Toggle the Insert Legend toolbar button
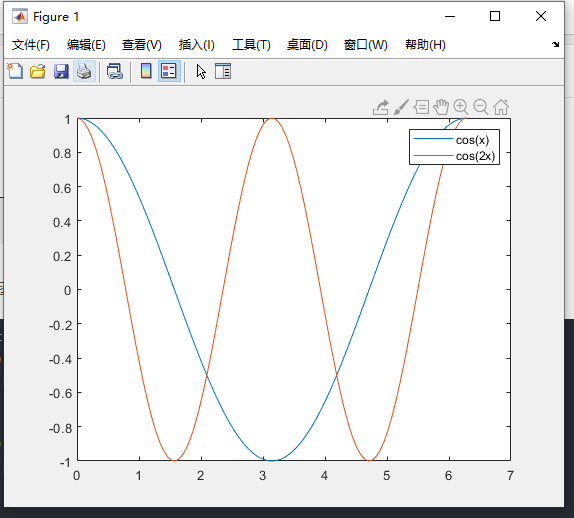The image size is (574, 518). (x=169, y=71)
